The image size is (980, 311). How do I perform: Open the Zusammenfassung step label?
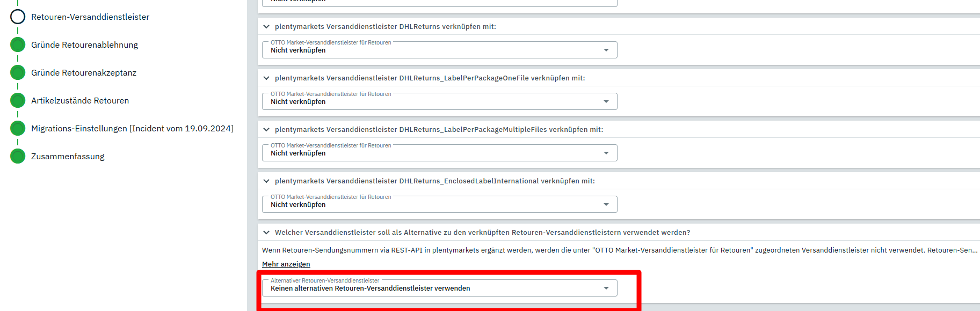point(68,157)
